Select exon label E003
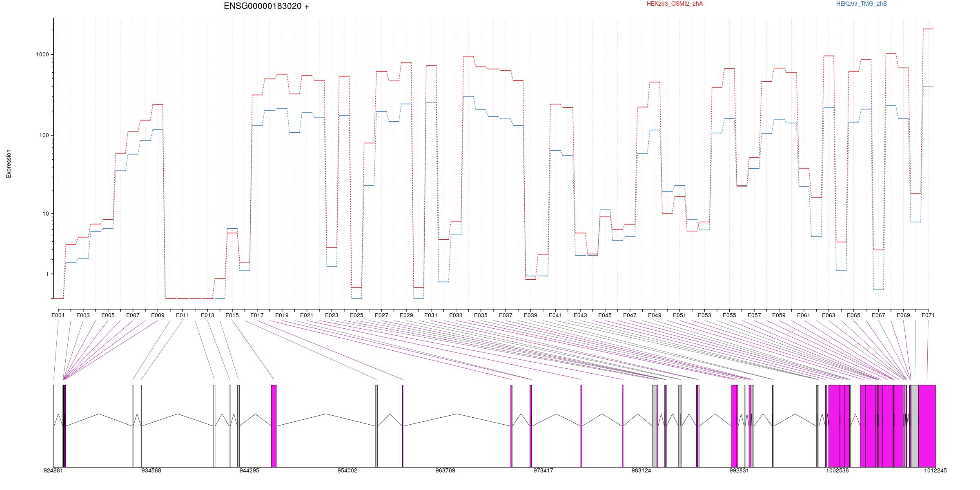Viewport: 980px width, 490px height. (x=83, y=315)
